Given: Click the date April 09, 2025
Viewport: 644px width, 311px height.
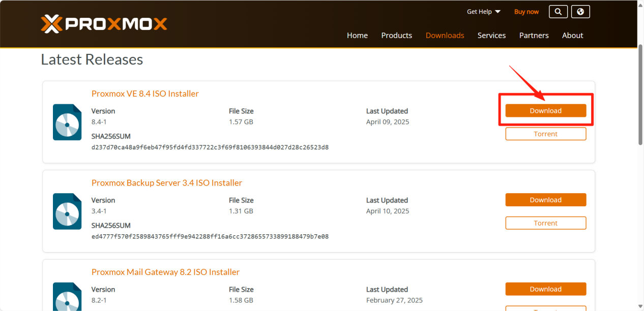Looking at the screenshot, I should 388,122.
